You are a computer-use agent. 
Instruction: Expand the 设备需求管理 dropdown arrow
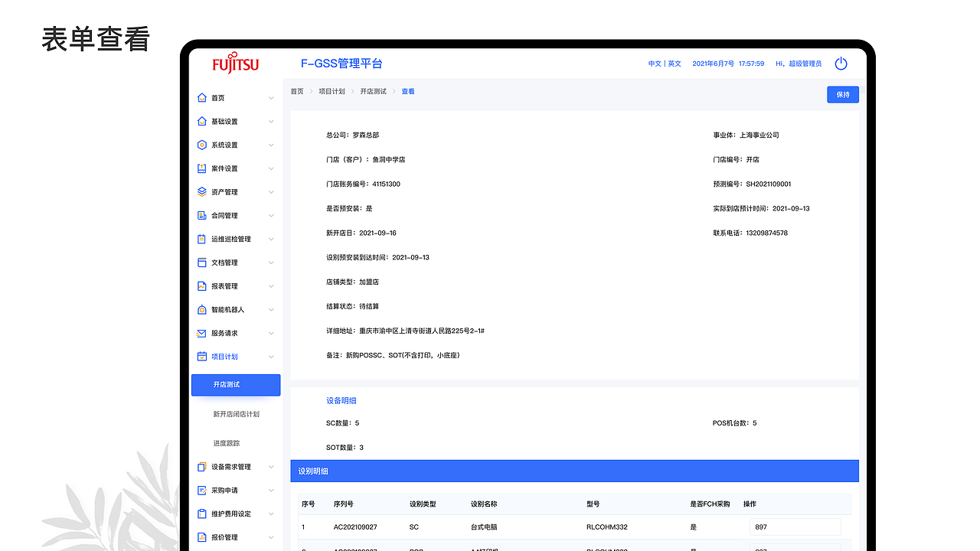pos(269,466)
